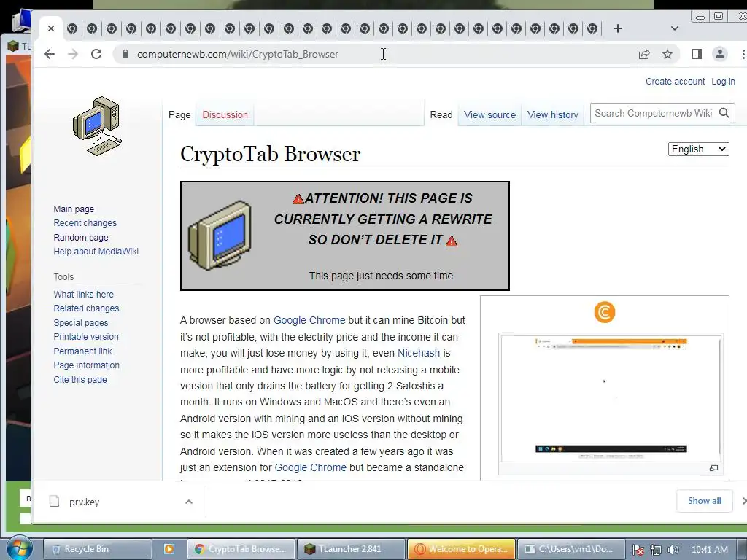Click the share page icon in address bar
This screenshot has width=747, height=560.
[644, 54]
